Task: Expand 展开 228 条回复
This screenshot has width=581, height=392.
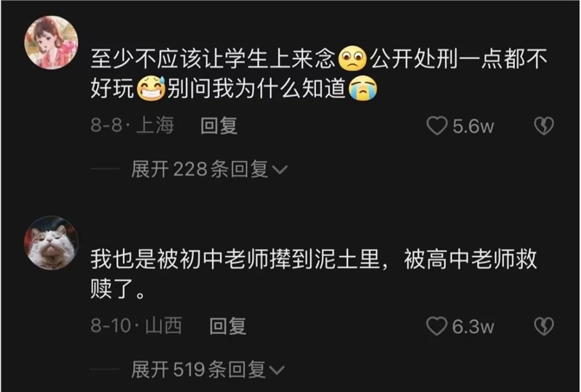Action: [209, 169]
